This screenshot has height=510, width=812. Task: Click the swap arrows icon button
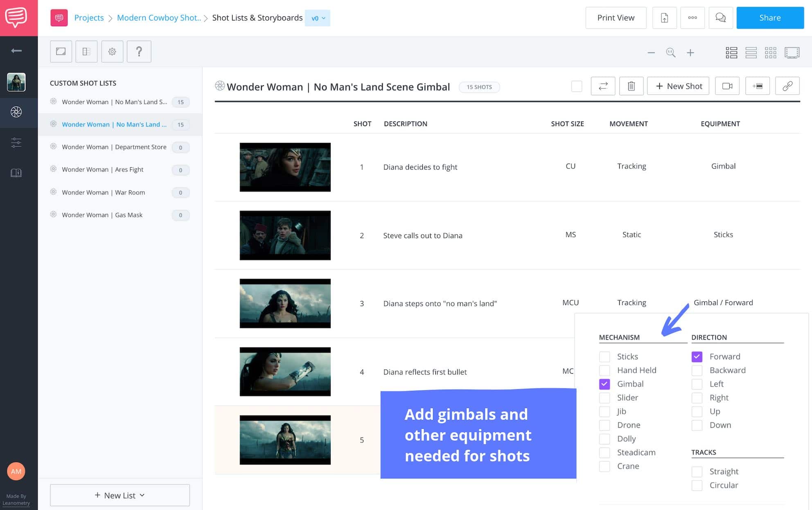603,86
